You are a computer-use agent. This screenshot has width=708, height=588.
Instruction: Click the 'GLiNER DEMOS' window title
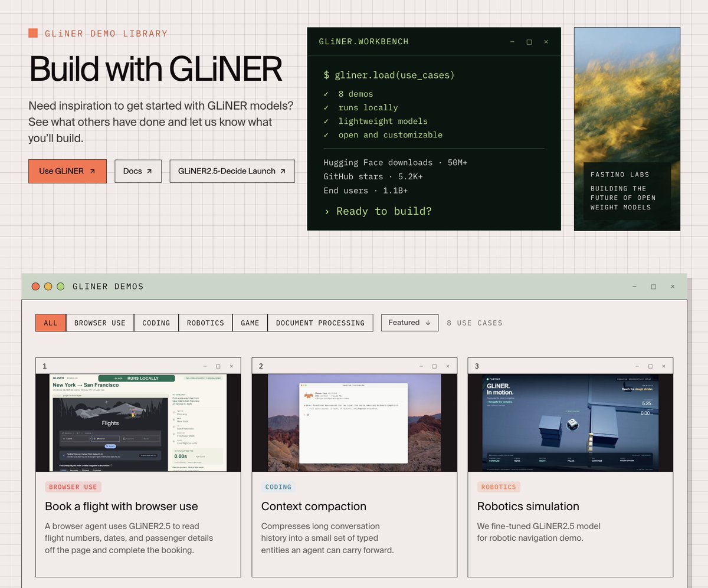pos(108,287)
